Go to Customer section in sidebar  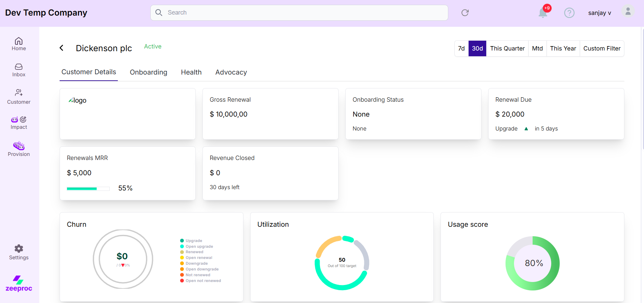[x=19, y=97]
